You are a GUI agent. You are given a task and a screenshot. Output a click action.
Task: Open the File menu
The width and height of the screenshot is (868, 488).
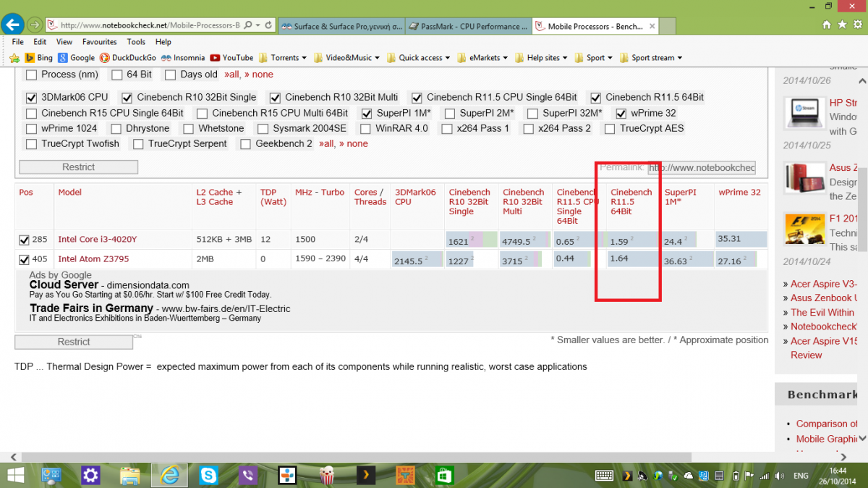point(18,42)
